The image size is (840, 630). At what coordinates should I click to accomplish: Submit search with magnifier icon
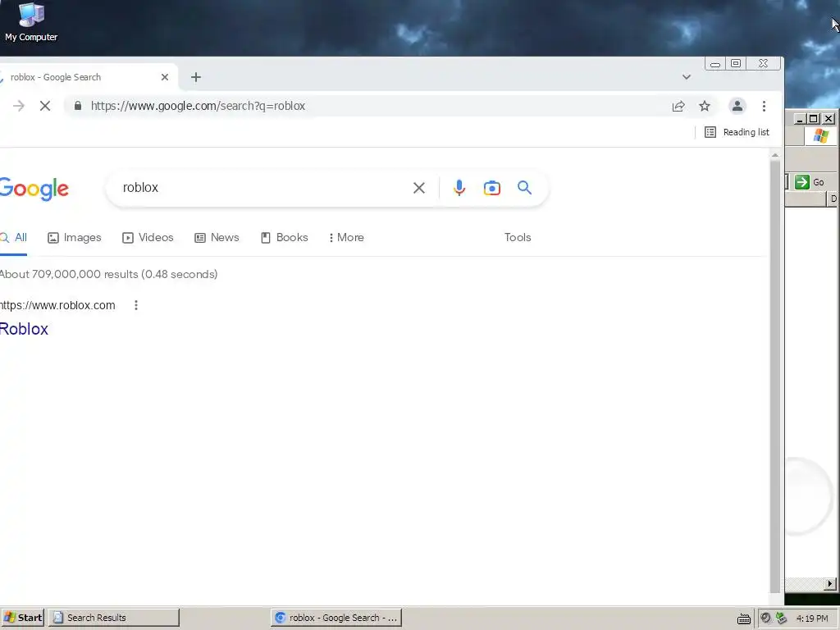[x=524, y=188]
